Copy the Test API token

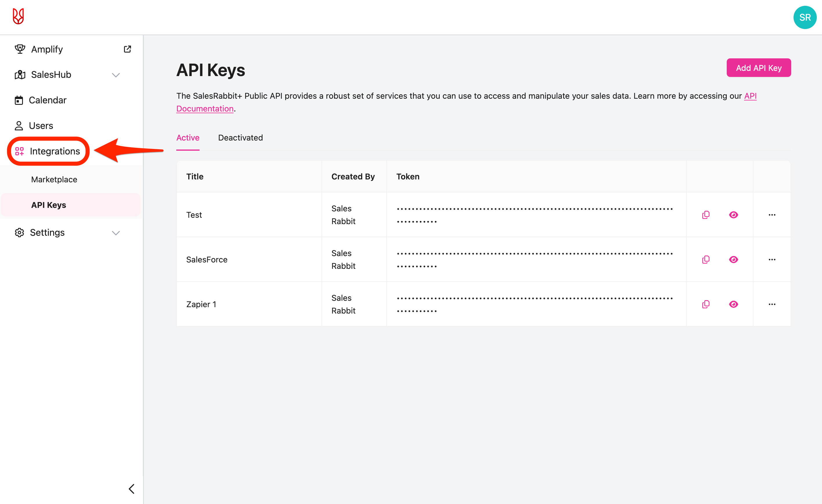click(x=706, y=215)
